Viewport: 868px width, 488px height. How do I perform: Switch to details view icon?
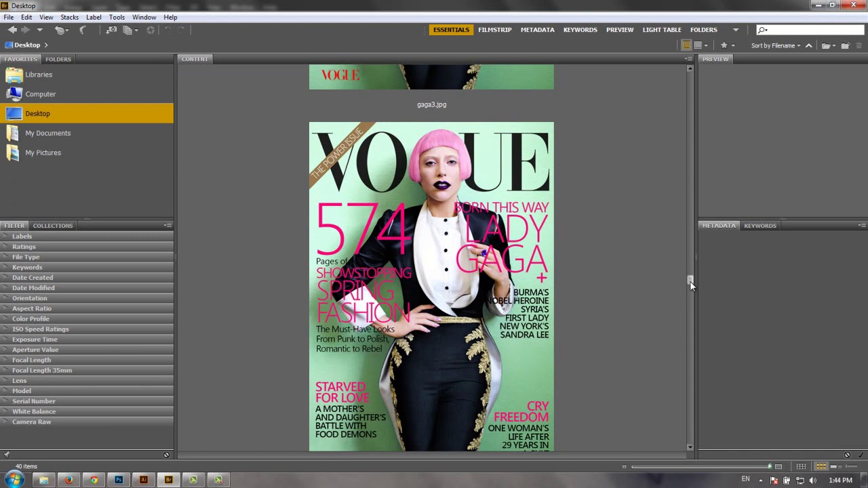(x=836, y=466)
